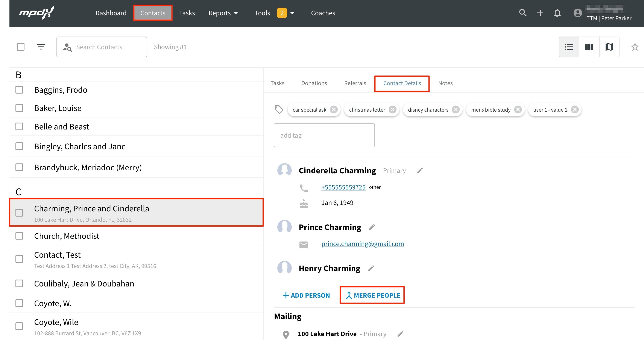644x340 pixels.
Task: Switch to kanban columns view
Action: pos(589,47)
